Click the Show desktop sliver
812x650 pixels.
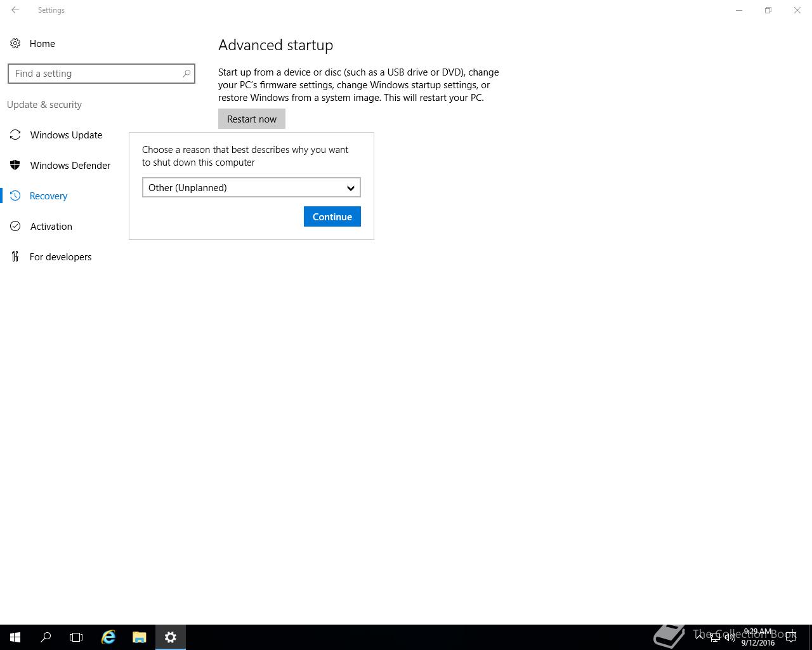click(810, 637)
